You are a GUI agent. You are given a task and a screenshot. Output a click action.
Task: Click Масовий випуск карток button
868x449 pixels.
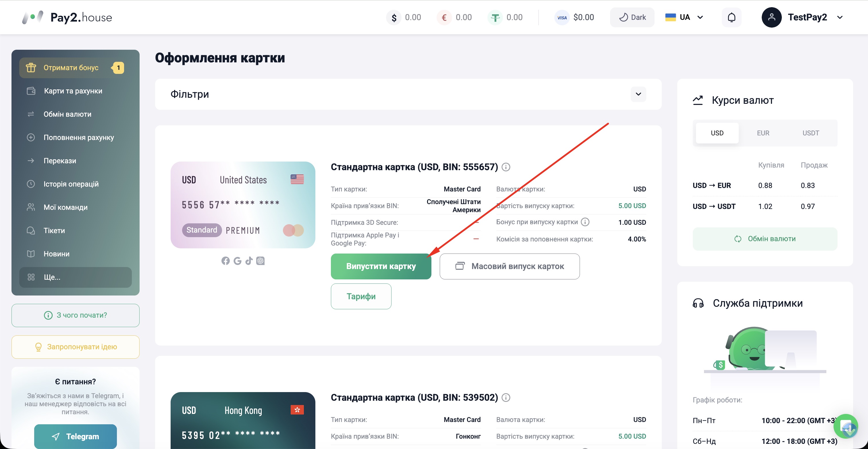pyautogui.click(x=510, y=266)
